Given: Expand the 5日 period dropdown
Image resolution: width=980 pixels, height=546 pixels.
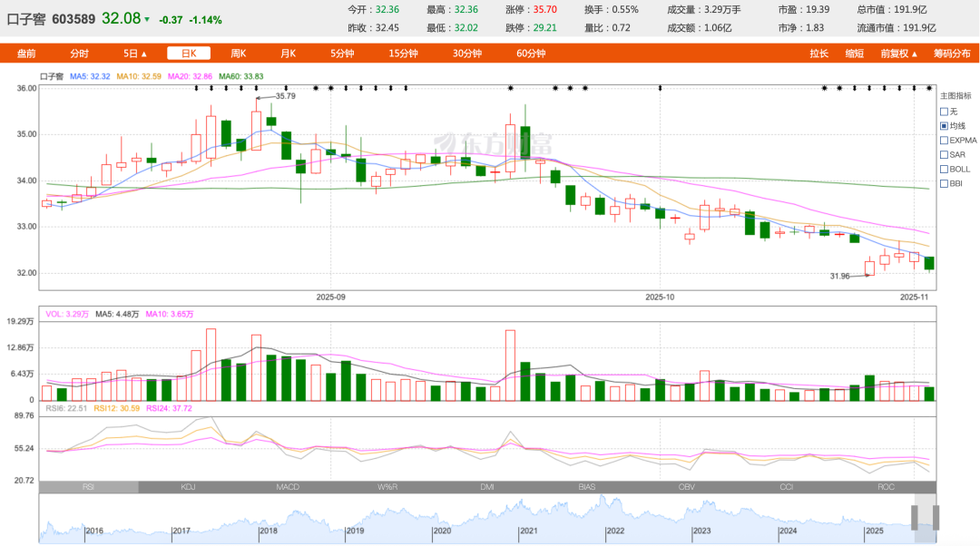Looking at the screenshot, I should (135, 54).
